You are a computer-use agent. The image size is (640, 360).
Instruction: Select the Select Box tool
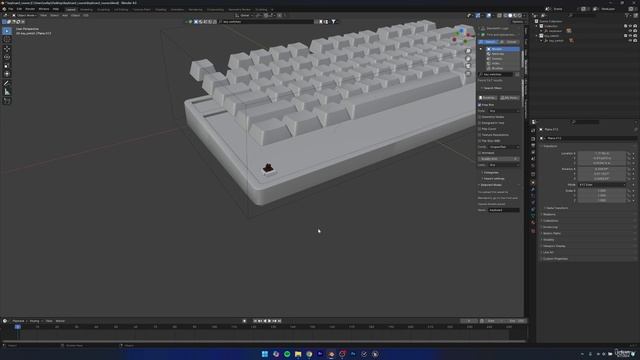point(7,31)
